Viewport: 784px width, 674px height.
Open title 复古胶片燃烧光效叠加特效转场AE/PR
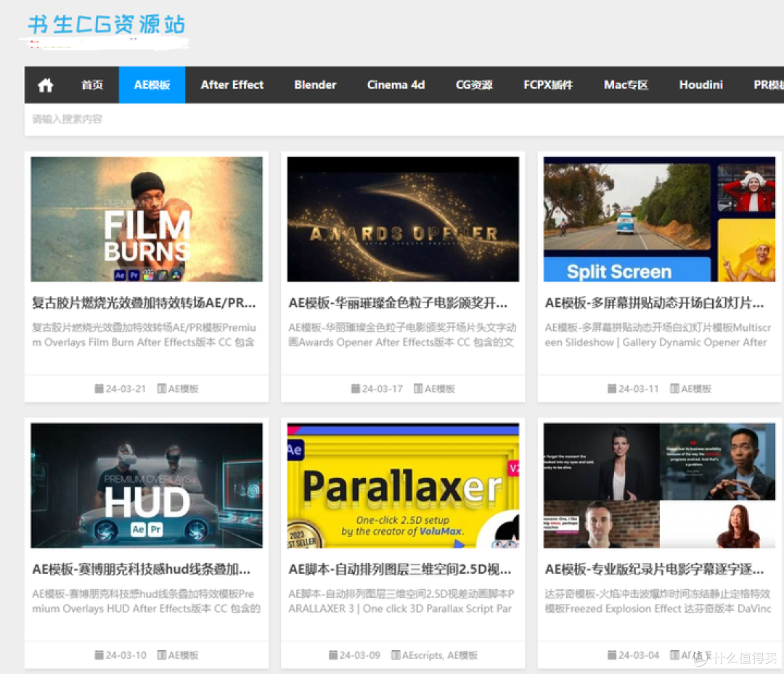coord(144,303)
